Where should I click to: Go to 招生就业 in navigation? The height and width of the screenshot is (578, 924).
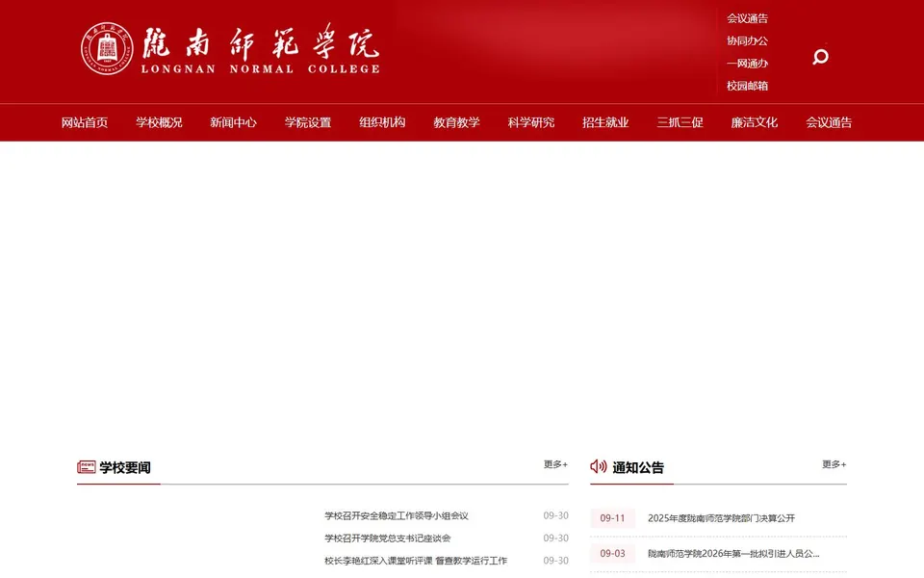(x=605, y=122)
